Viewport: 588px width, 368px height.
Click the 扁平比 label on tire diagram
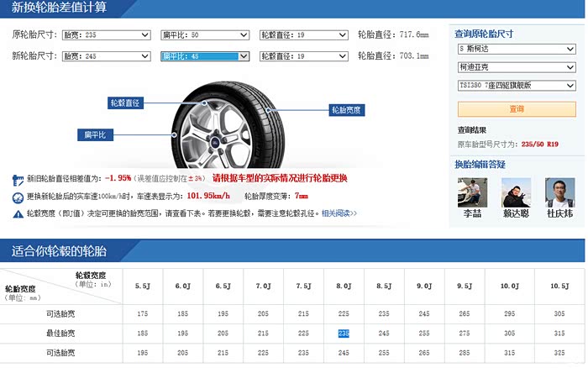(95, 134)
